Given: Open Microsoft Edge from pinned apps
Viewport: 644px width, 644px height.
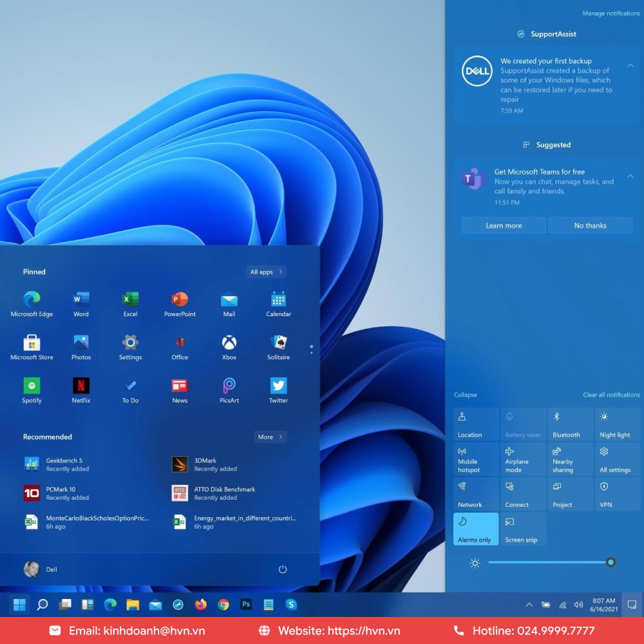Looking at the screenshot, I should [32, 303].
